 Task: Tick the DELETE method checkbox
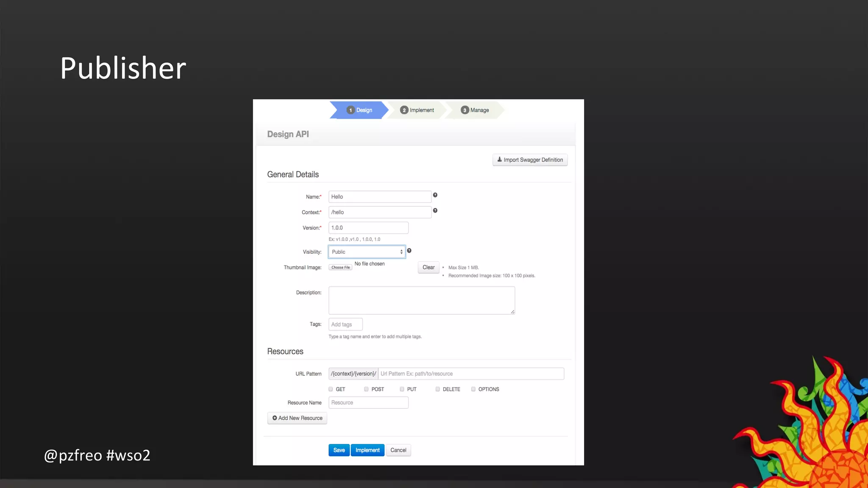[x=437, y=389]
